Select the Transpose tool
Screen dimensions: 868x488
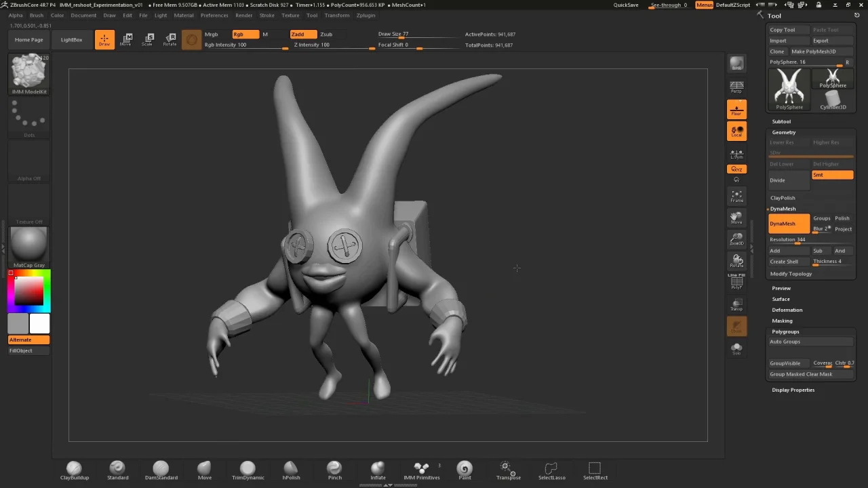tap(508, 470)
